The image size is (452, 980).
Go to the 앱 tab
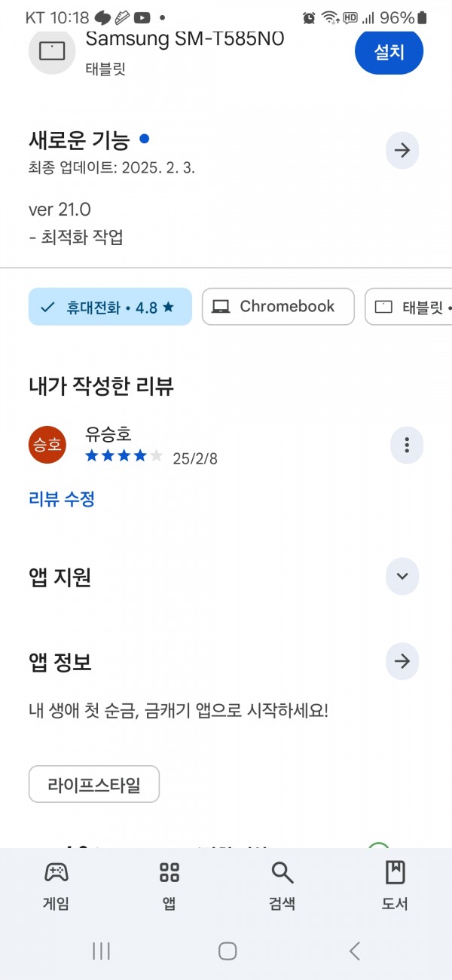tap(169, 887)
